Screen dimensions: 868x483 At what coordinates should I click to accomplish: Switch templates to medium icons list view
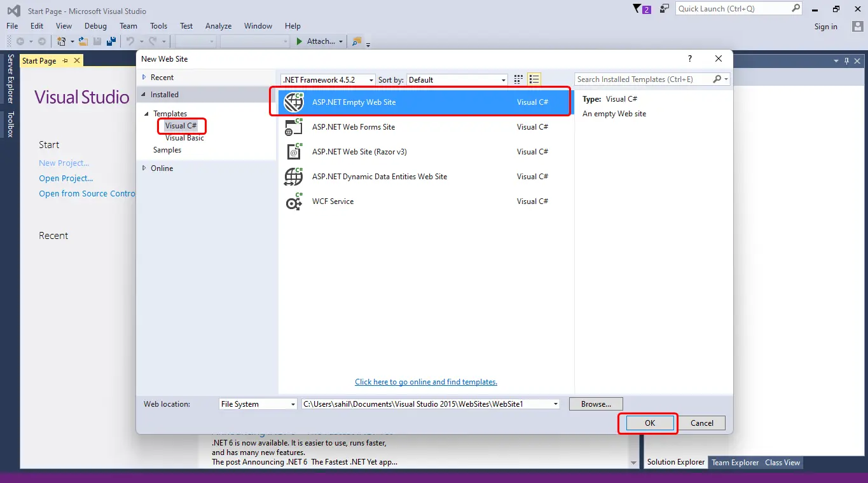tap(534, 79)
